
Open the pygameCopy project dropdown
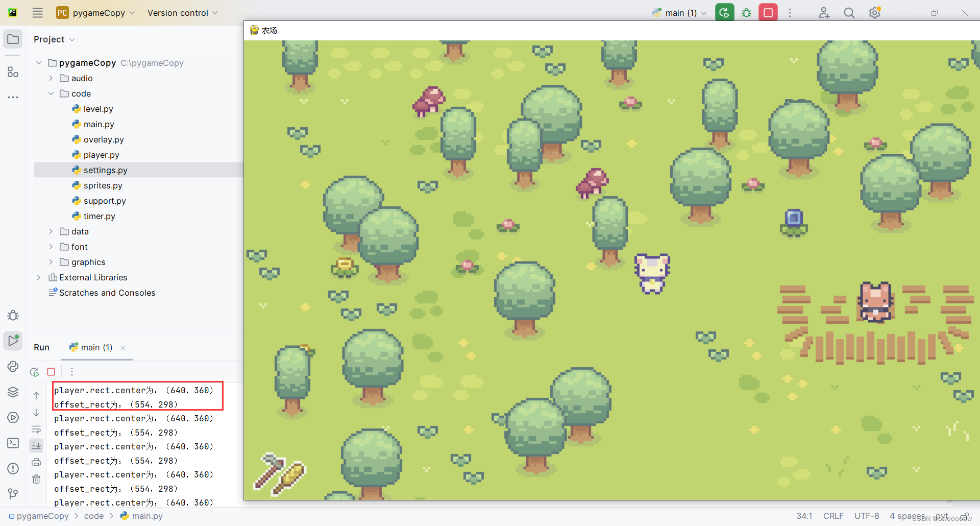(95, 13)
